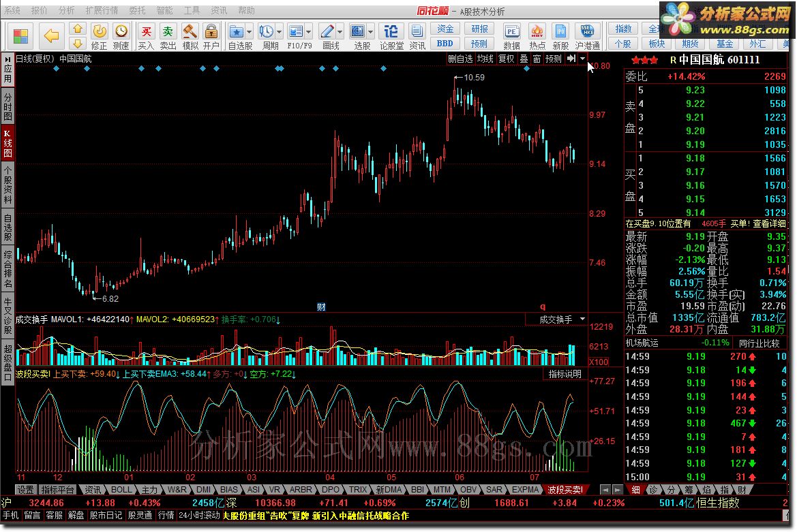Expand the 画线 dropdown arrow
The height and width of the screenshot is (532, 797).
[340, 32]
